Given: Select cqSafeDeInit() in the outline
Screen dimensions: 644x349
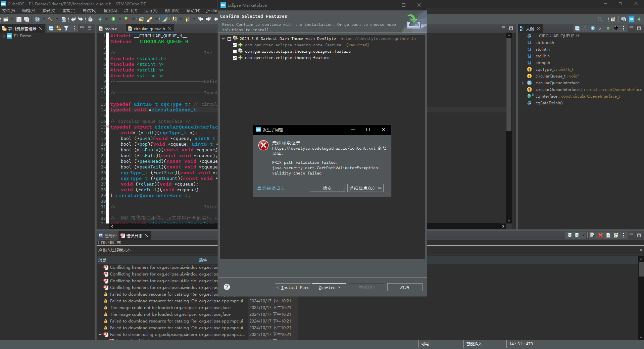Looking at the screenshot, I should (549, 103).
